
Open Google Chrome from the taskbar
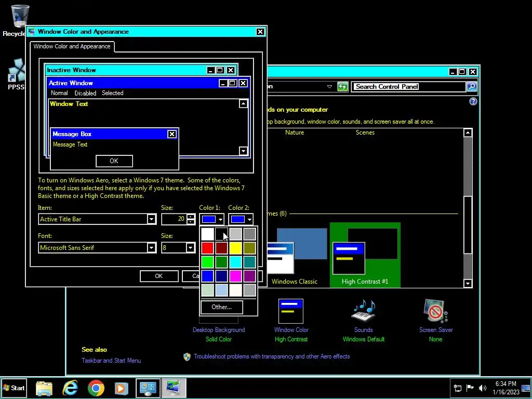pyautogui.click(x=96, y=388)
